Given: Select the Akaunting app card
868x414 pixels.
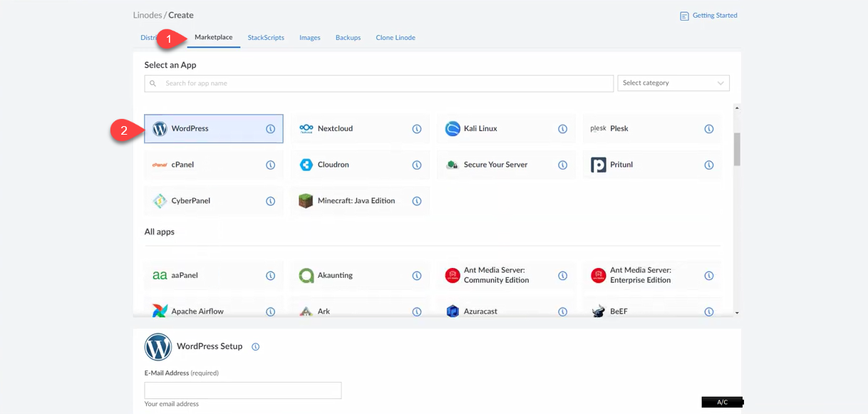Looking at the screenshot, I should pyautogui.click(x=360, y=276).
